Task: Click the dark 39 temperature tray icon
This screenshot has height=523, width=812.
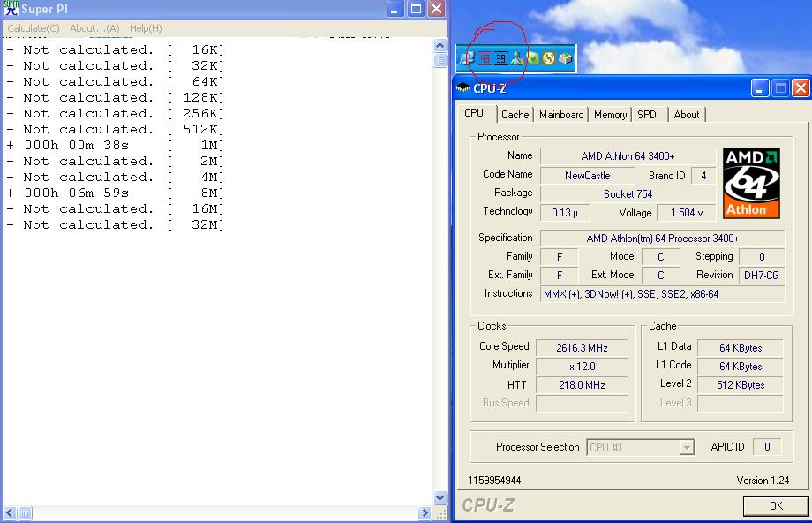Action: click(500, 58)
